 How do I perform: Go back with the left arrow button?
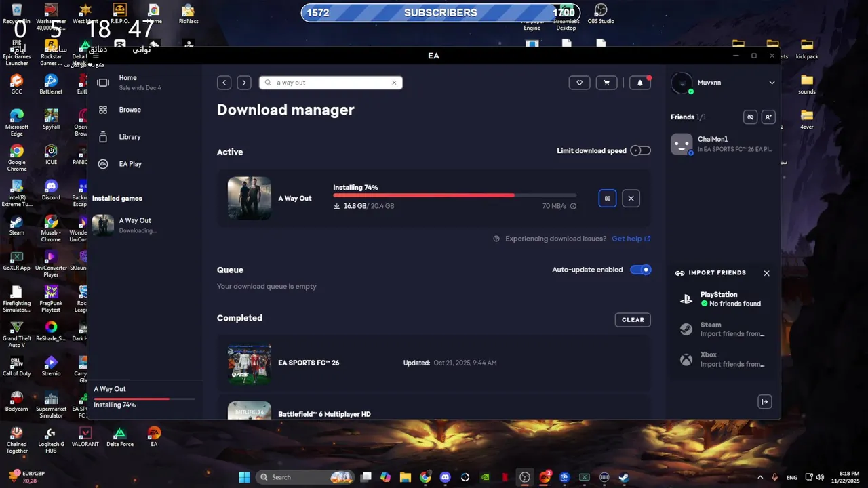(224, 83)
